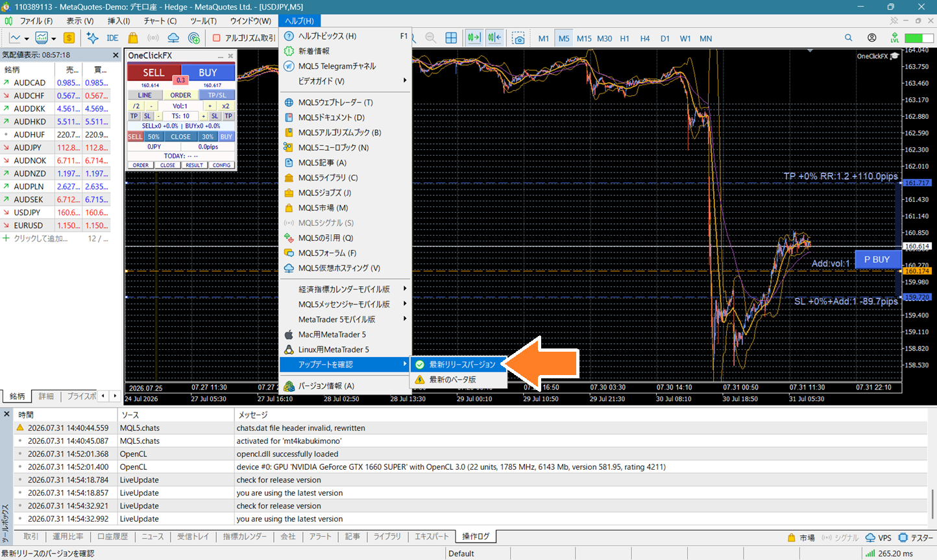Open search with the toolbar magnifier icon
The height and width of the screenshot is (560, 937).
848,38
